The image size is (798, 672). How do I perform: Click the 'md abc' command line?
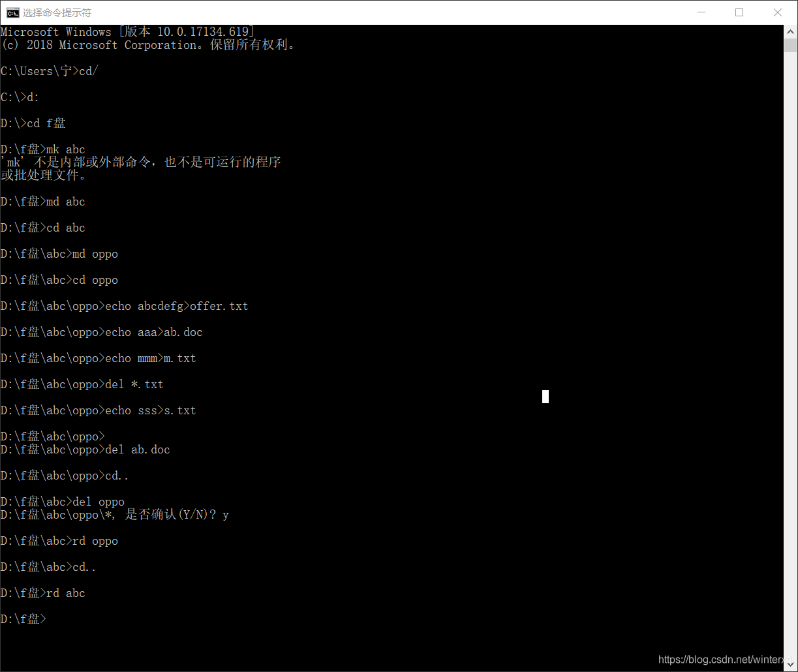43,202
